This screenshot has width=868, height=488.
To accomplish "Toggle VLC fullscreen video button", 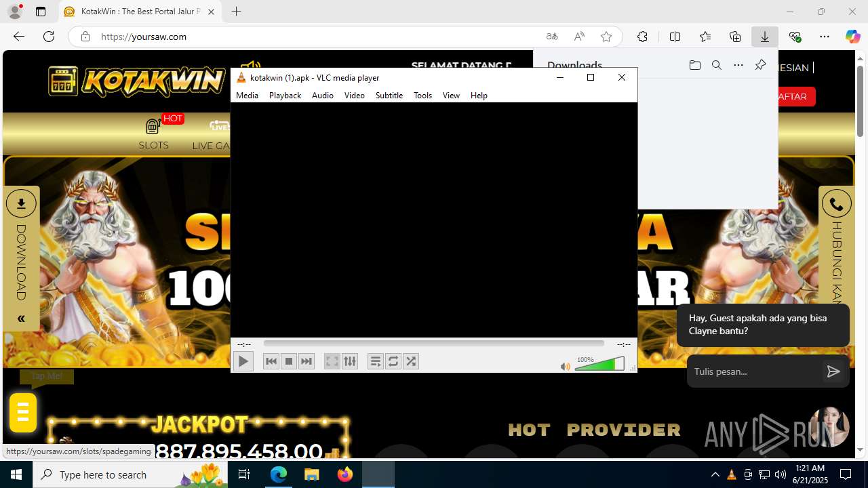I will coord(332,361).
